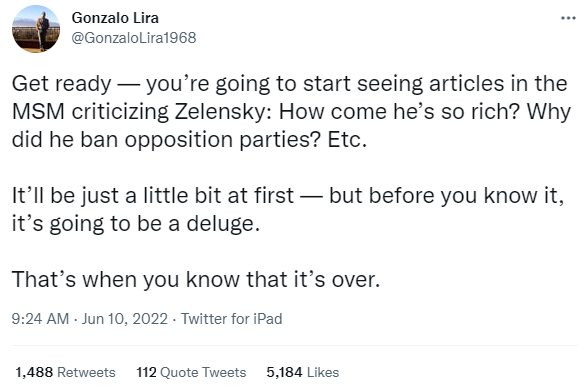Select the 5,184 likes count number
The image size is (584, 390).
pos(284,372)
